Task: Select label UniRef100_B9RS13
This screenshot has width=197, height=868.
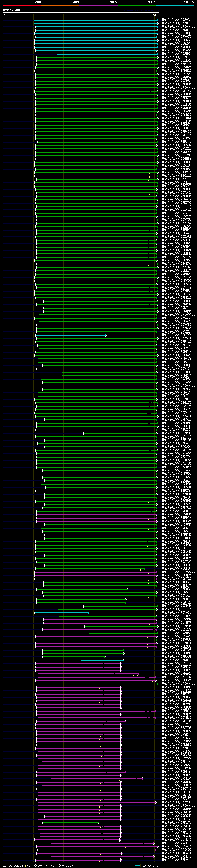Action: point(177,342)
